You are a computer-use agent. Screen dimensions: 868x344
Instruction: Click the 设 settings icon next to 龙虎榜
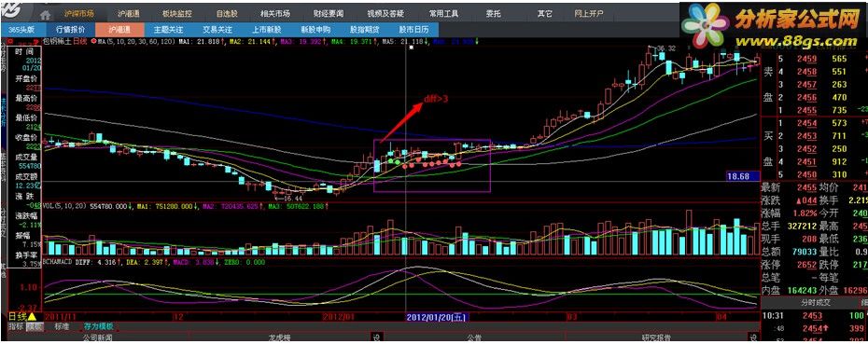pyautogui.click(x=375, y=337)
